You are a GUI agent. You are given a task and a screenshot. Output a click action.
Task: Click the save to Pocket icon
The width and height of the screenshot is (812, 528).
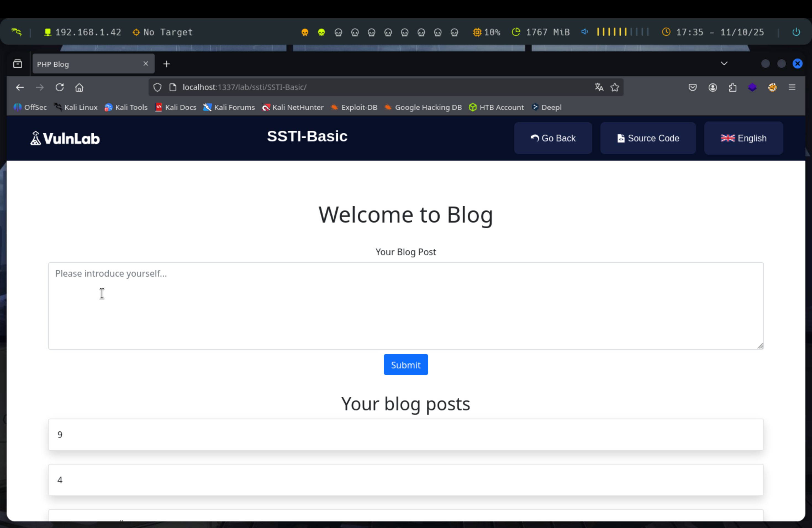[693, 87]
